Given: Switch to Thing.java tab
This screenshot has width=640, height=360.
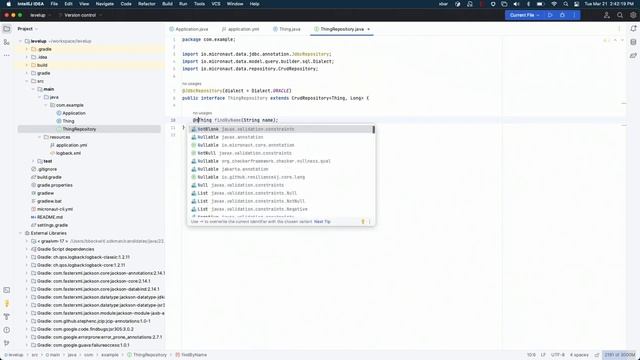Looking at the screenshot, I should 287,29.
